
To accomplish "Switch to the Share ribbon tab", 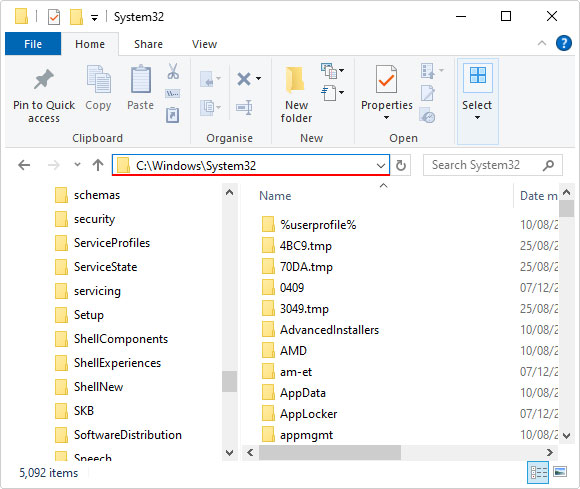I will [148, 44].
